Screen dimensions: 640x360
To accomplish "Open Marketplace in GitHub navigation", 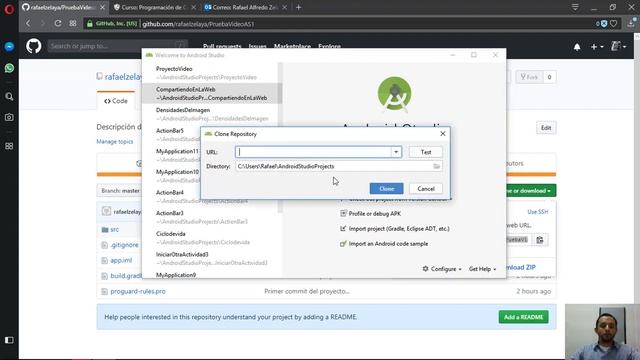I will tap(292, 46).
